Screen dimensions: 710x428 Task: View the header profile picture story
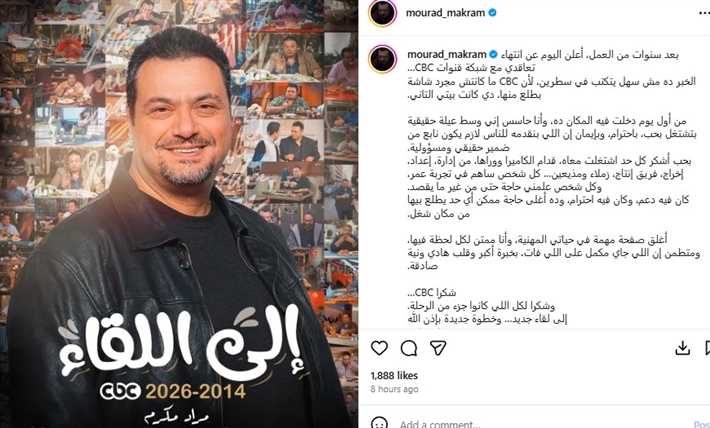pos(383,13)
